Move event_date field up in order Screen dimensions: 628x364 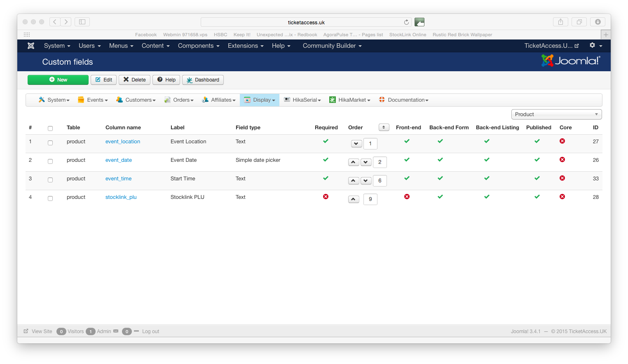coord(354,162)
